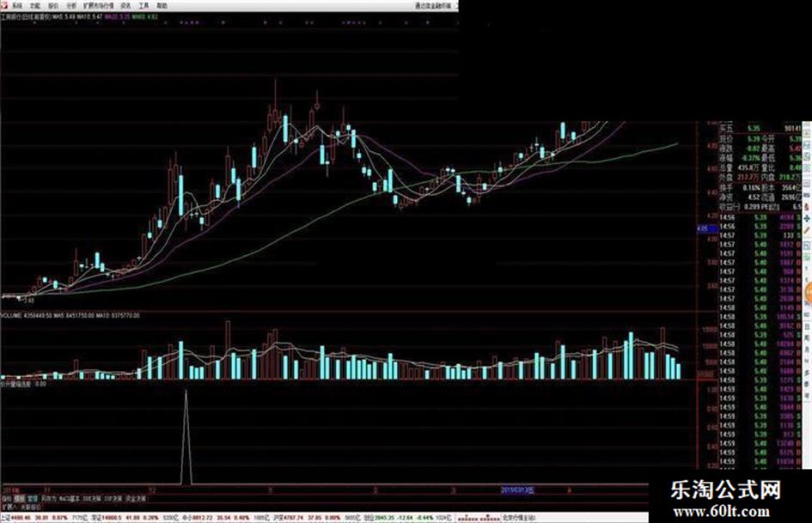Screen dimensions: 812x523
Task: Open the 系统 menu
Action: (17, 6)
